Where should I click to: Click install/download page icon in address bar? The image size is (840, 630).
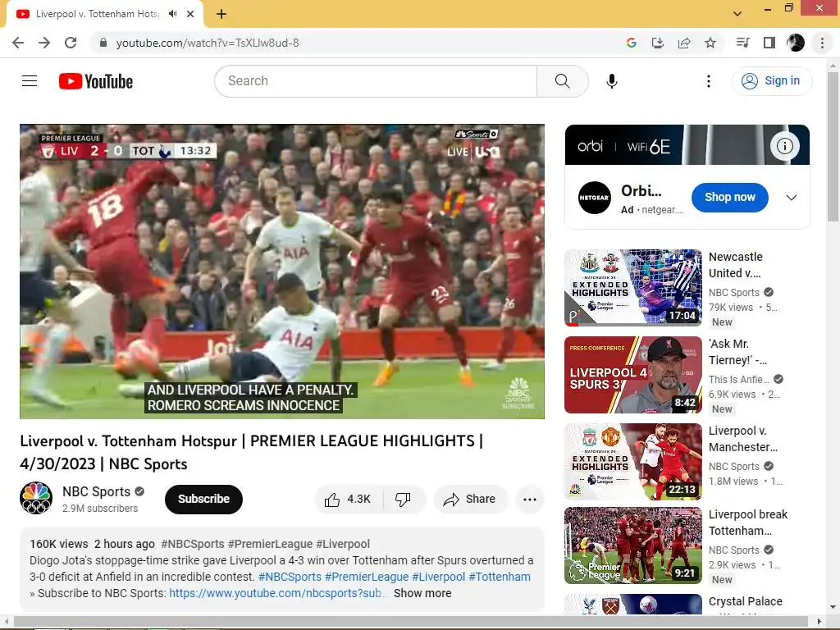[x=657, y=43]
